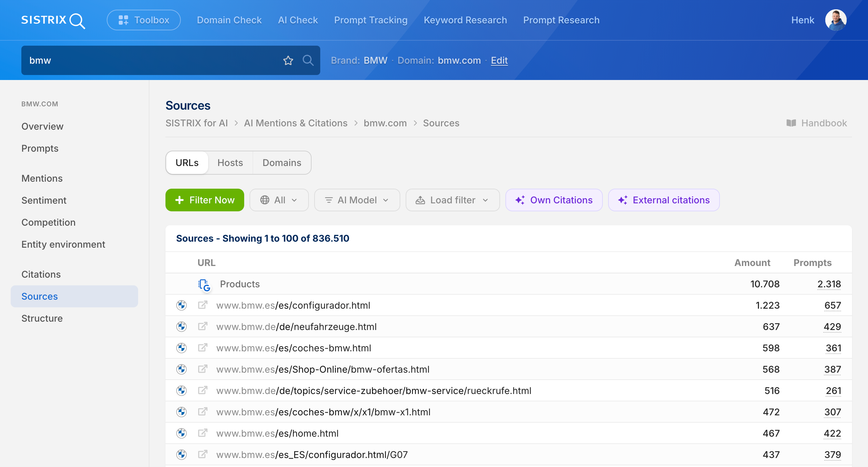Image resolution: width=868 pixels, height=467 pixels.
Task: Open es/home.html via external link icon
Action: click(202, 433)
